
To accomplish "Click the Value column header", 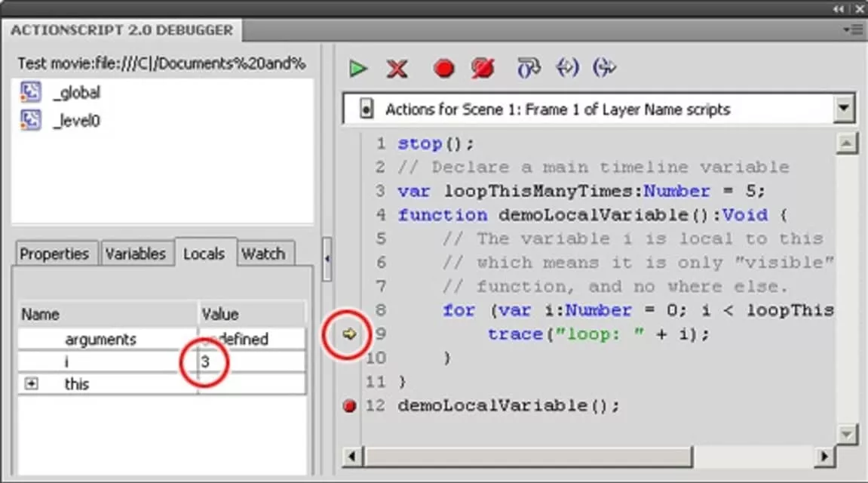I will (x=251, y=314).
